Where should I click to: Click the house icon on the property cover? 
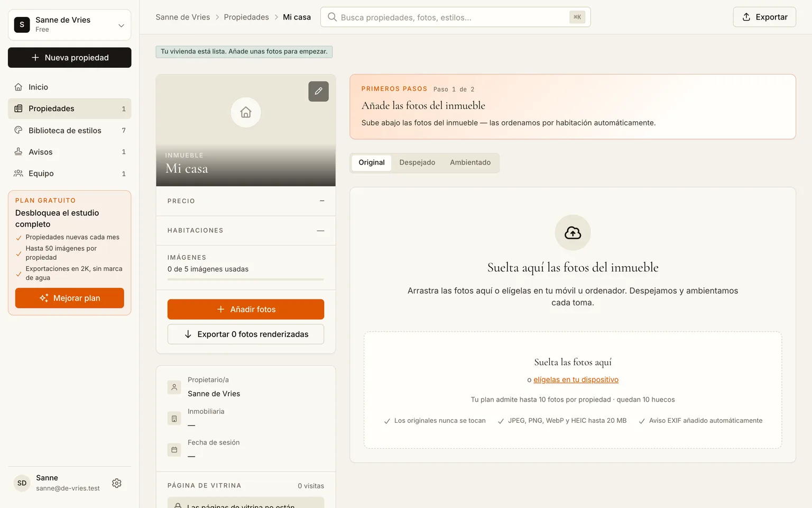coord(246,112)
